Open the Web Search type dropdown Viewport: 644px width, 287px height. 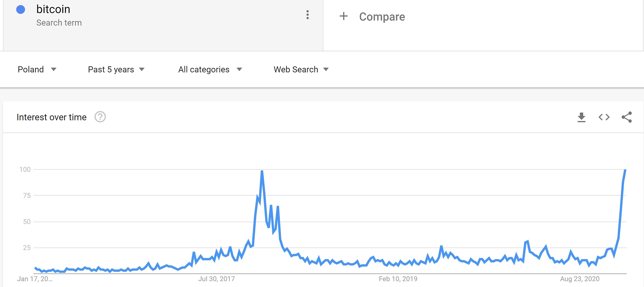pyautogui.click(x=301, y=69)
